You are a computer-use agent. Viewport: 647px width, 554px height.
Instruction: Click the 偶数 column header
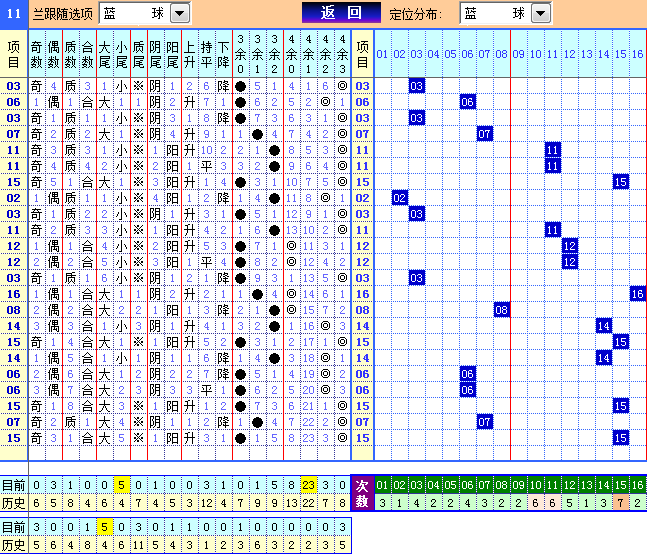[x=54, y=54]
